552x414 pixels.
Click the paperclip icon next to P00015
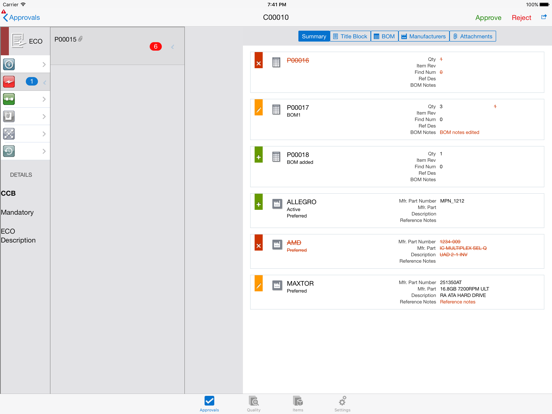point(81,39)
